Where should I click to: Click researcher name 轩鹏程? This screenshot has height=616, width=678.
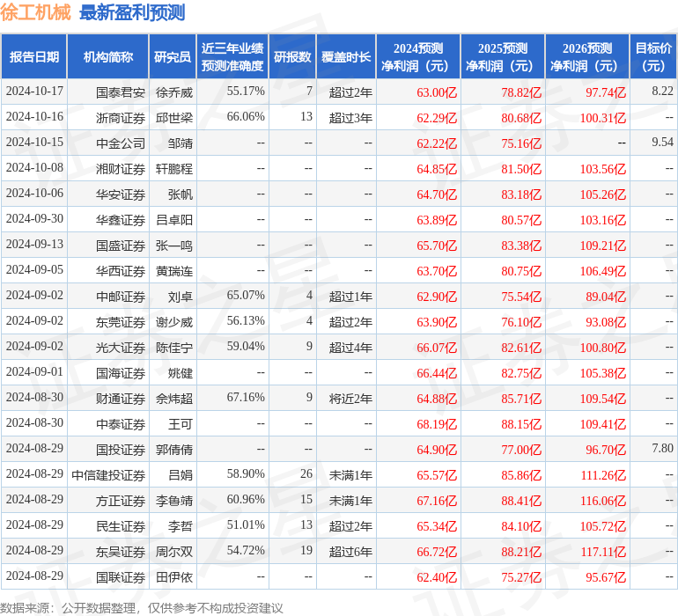[x=173, y=169]
